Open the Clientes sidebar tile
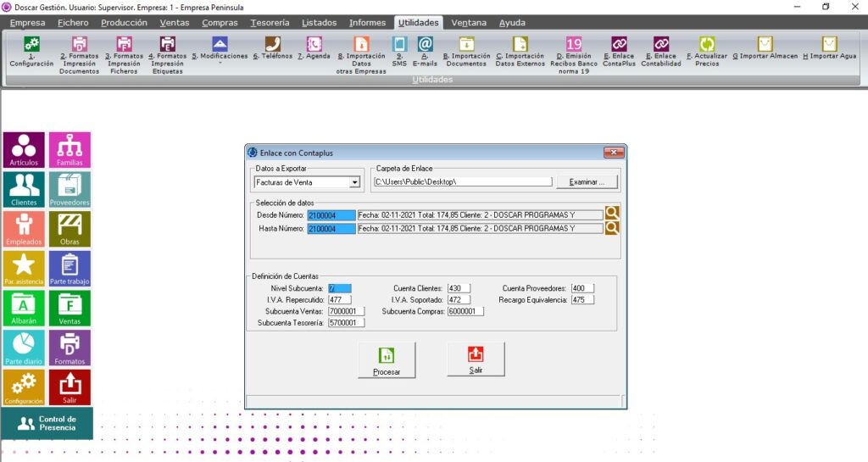Image resolution: width=868 pixels, height=462 pixels. coord(24,190)
